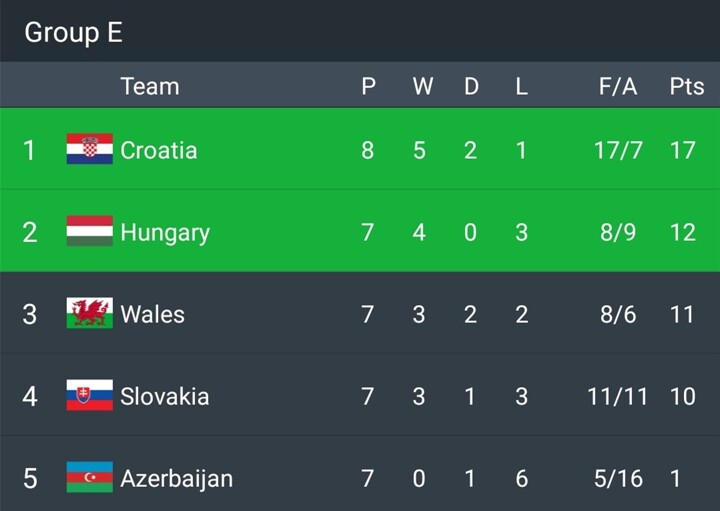Sort by the F/A column header
Viewport: 720px width, 511px height.
point(617,86)
